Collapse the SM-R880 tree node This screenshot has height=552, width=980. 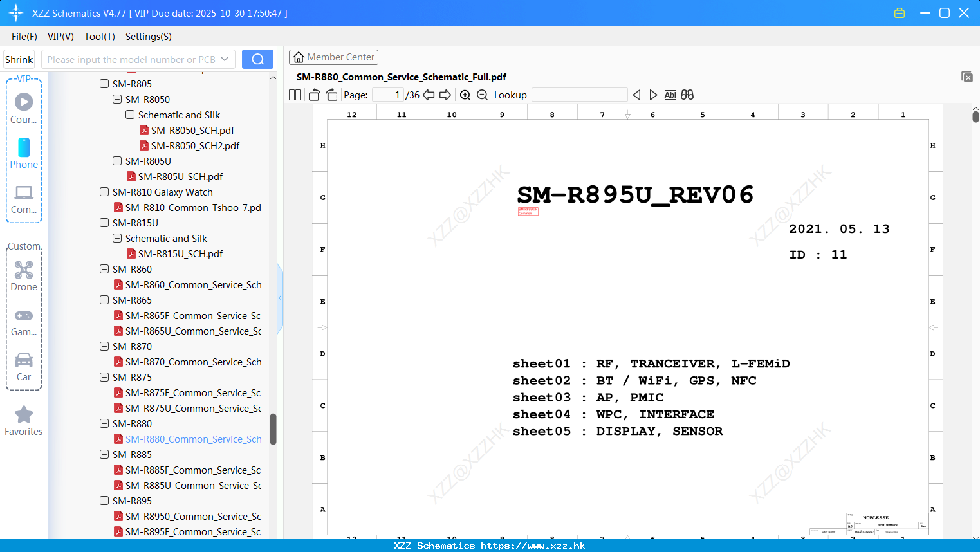104,423
